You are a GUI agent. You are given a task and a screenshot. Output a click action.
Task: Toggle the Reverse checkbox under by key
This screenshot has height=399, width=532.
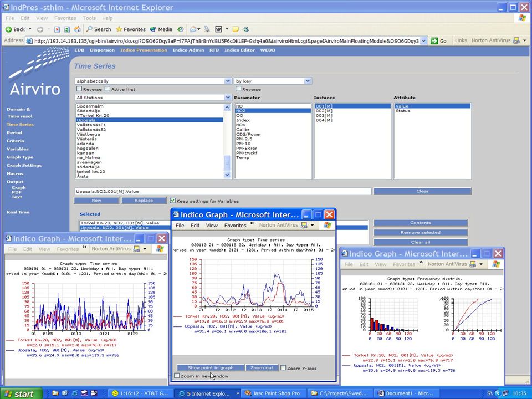click(x=238, y=89)
